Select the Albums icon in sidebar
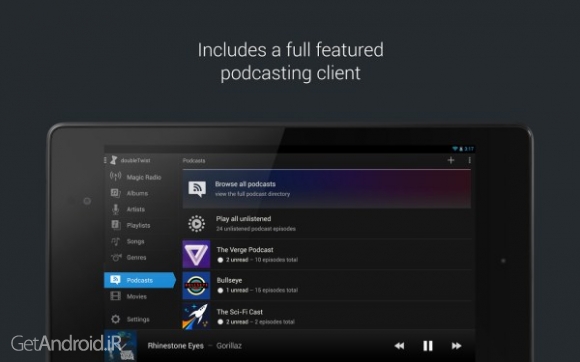The width and height of the screenshot is (580, 362). pyautogui.click(x=115, y=193)
